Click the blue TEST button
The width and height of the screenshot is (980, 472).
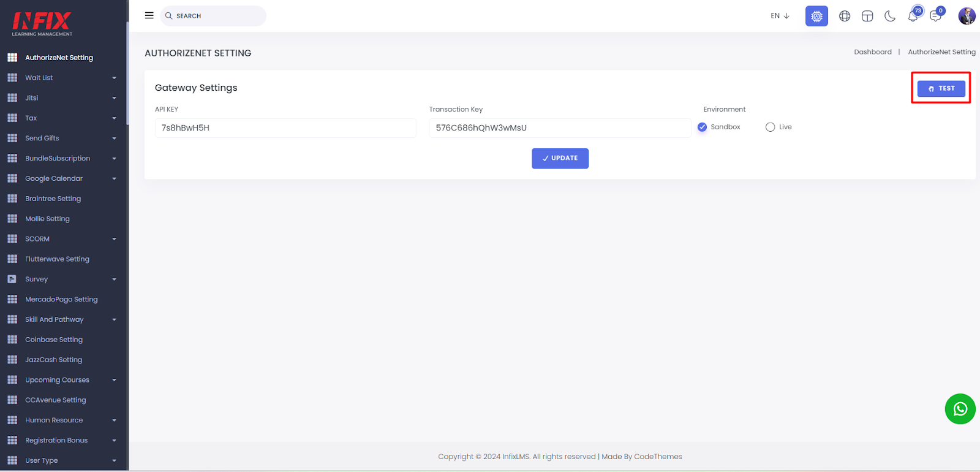(941, 88)
